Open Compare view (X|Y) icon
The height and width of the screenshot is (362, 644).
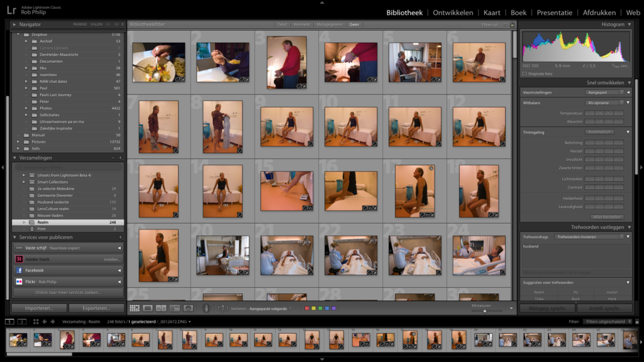[x=161, y=308]
